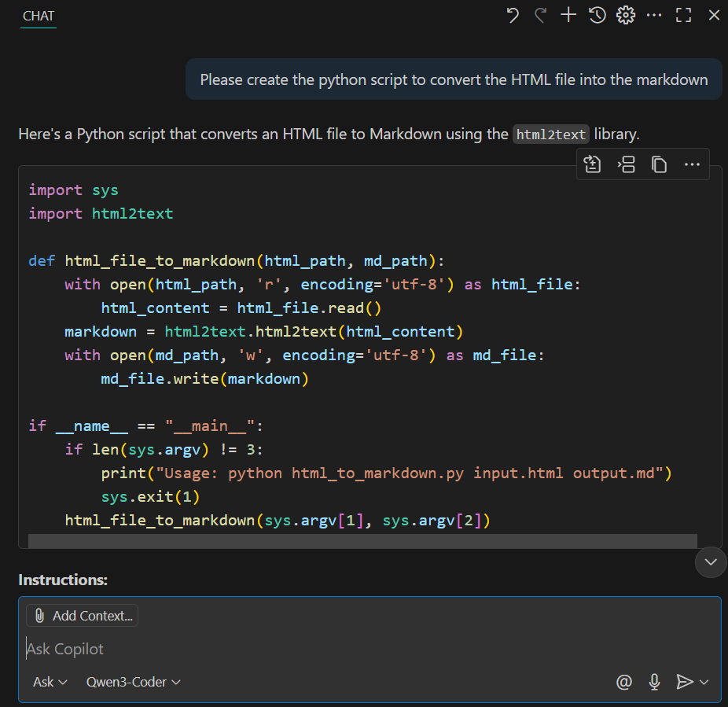Insert code into the terminal
The width and height of the screenshot is (728, 707).
(625, 164)
